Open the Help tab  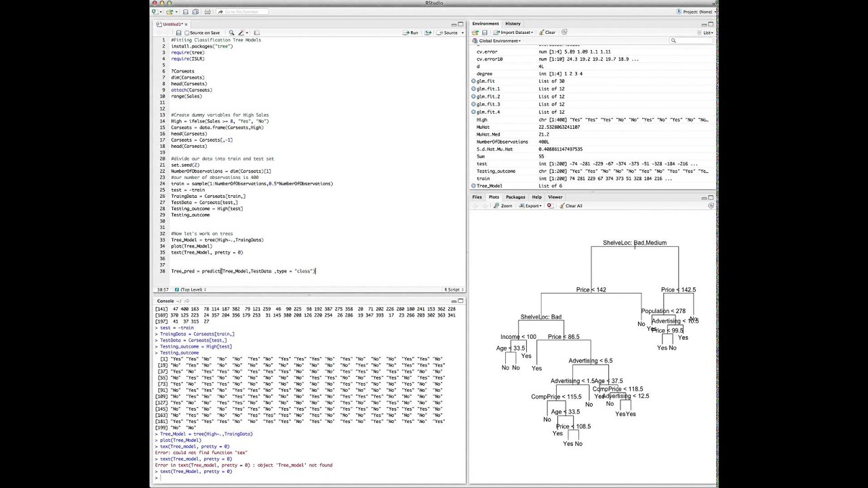click(x=537, y=197)
